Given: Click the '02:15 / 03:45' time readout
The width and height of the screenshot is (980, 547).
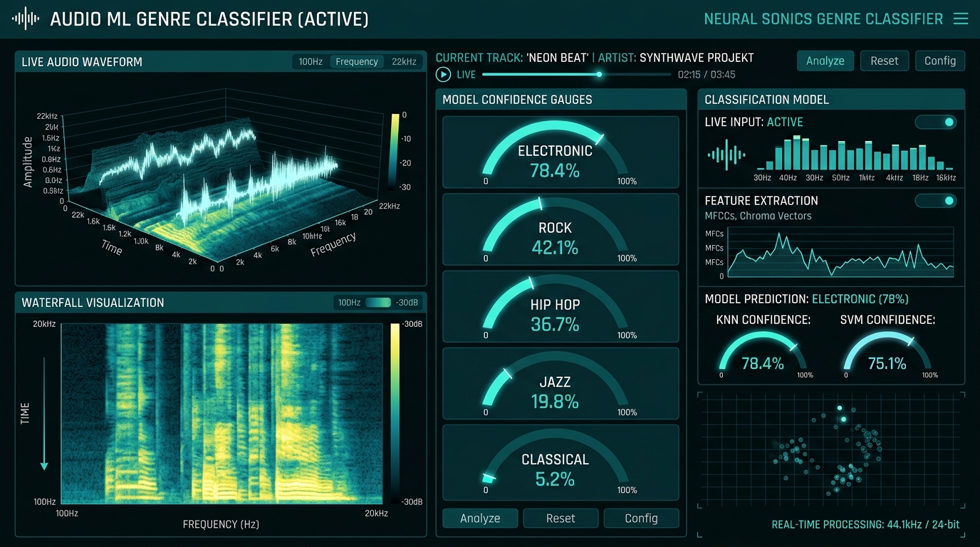Looking at the screenshot, I should coord(707,74).
